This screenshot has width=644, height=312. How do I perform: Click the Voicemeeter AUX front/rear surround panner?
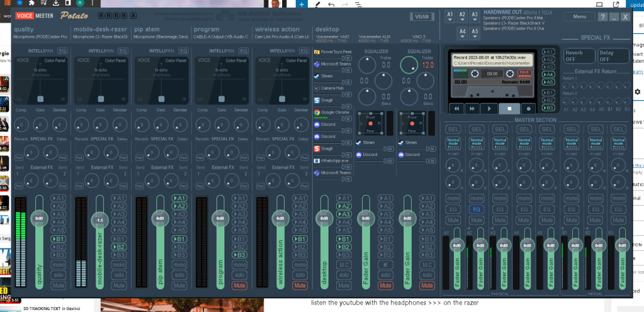coord(370,123)
